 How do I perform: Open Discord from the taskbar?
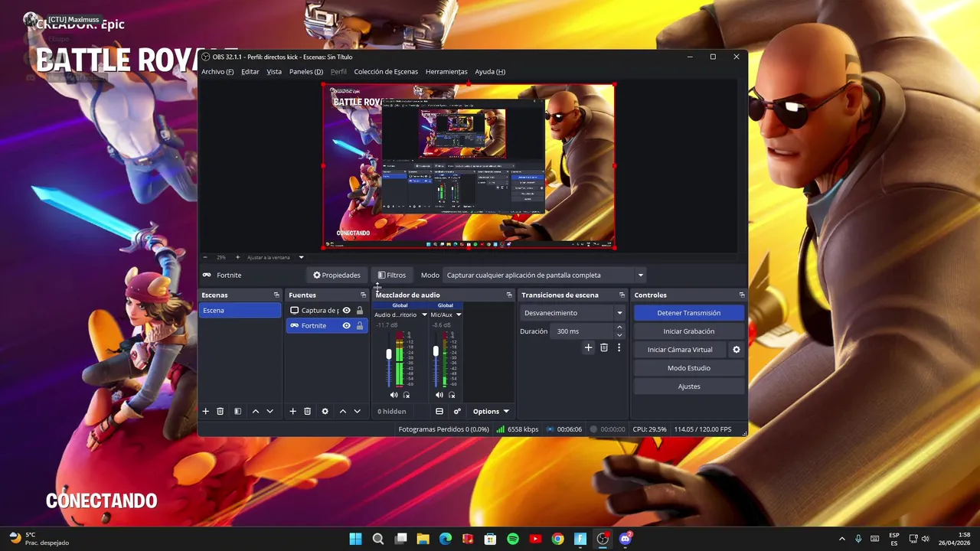[x=626, y=539]
